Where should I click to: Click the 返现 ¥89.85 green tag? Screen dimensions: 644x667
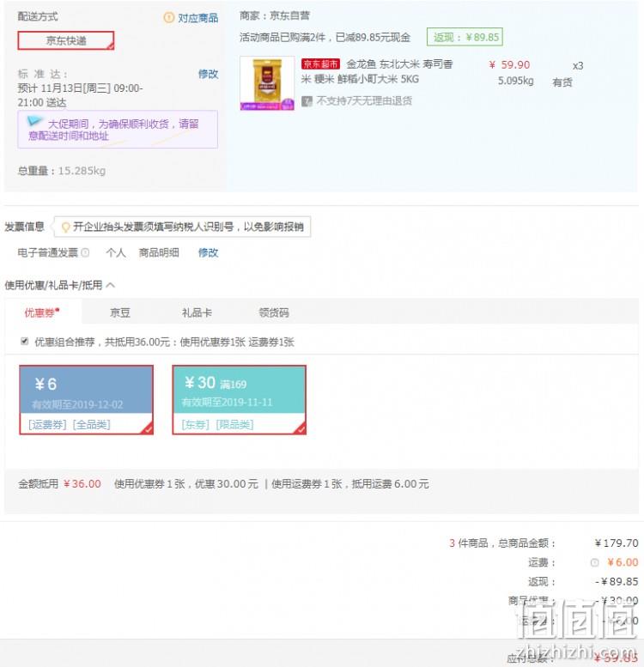coord(465,37)
